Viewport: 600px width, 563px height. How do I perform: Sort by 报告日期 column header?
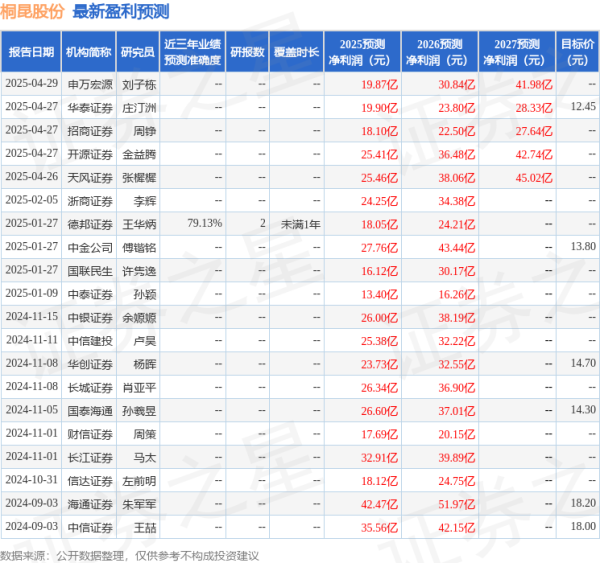tap(30, 51)
